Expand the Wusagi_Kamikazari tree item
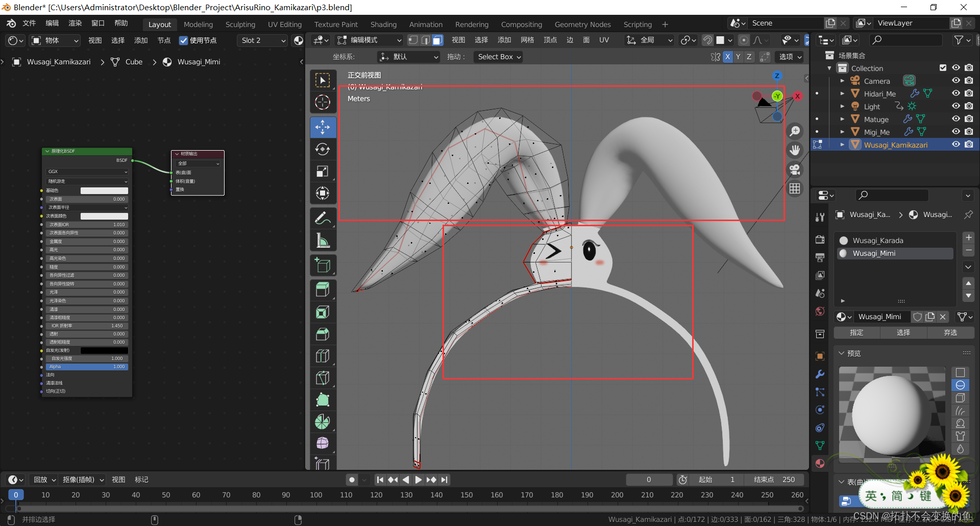 click(x=842, y=145)
